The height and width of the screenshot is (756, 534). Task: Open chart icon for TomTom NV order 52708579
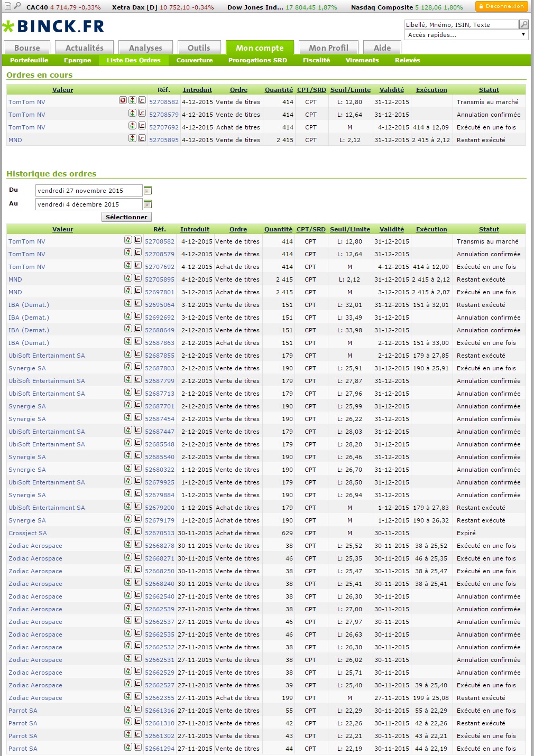[x=142, y=113]
